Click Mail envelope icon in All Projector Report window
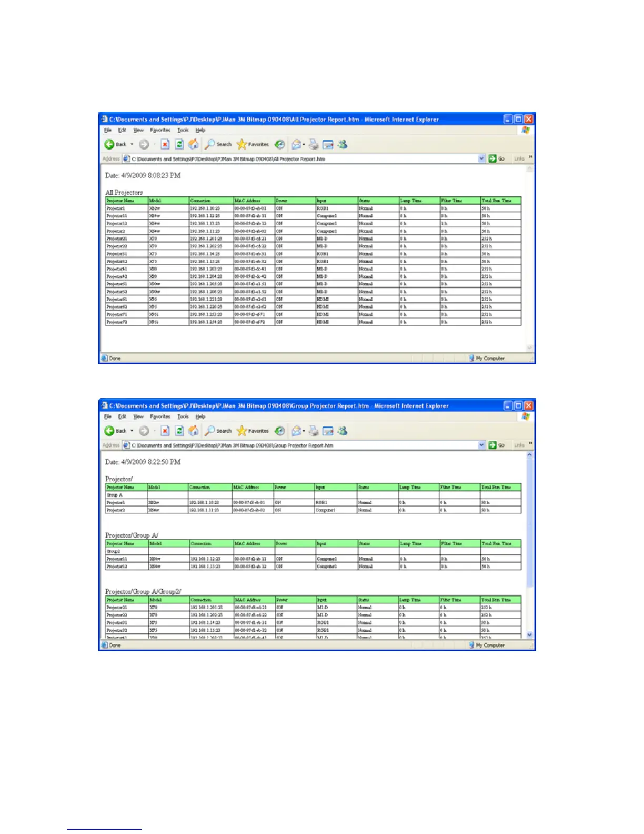 pos(297,144)
